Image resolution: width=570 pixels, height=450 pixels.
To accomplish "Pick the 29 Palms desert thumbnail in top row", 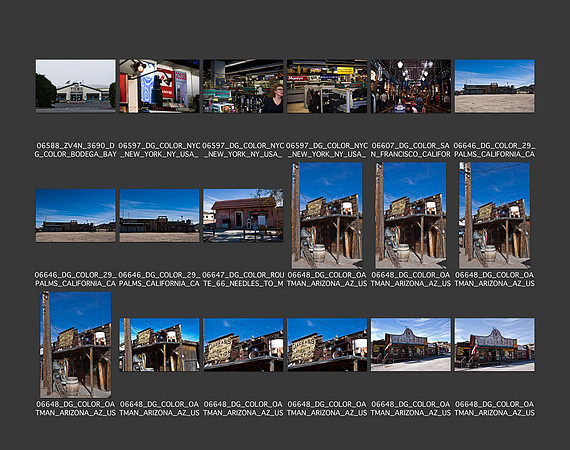I will (x=494, y=86).
